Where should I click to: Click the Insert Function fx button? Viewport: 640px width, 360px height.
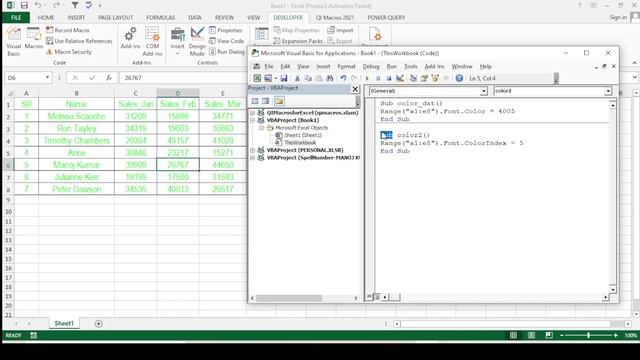click(109, 78)
